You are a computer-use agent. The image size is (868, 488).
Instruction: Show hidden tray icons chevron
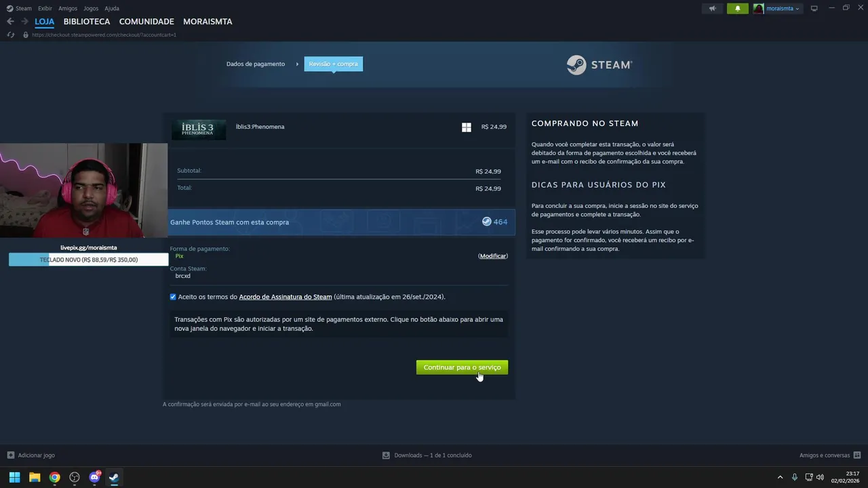pyautogui.click(x=780, y=477)
